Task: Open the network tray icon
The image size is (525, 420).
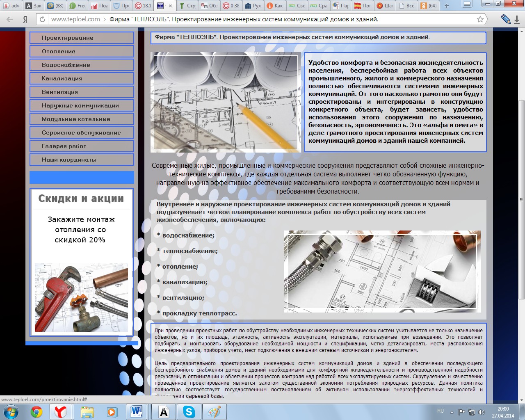Action: tap(472, 412)
